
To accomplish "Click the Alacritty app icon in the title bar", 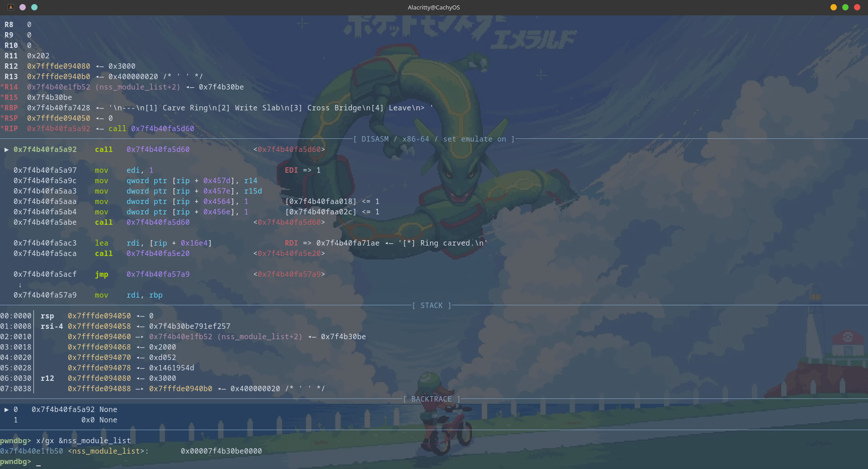I will tap(11, 7).
